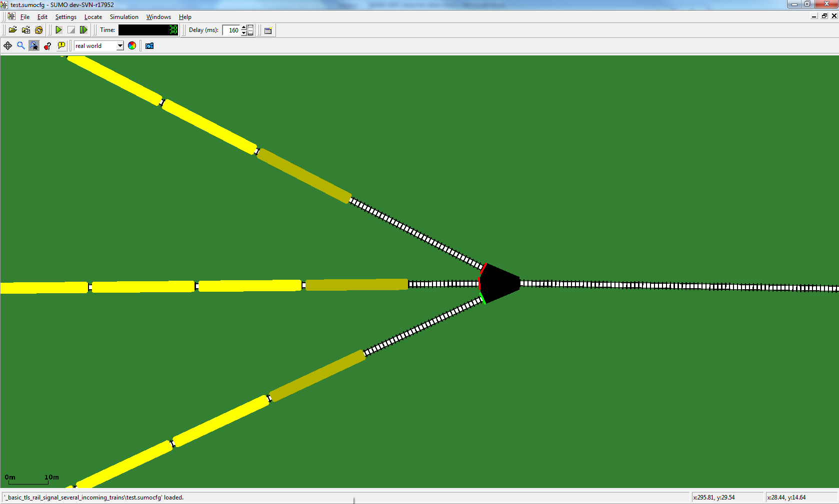Screen dimensions: 839x504
Task: Open a new view window
Action: 268,30
